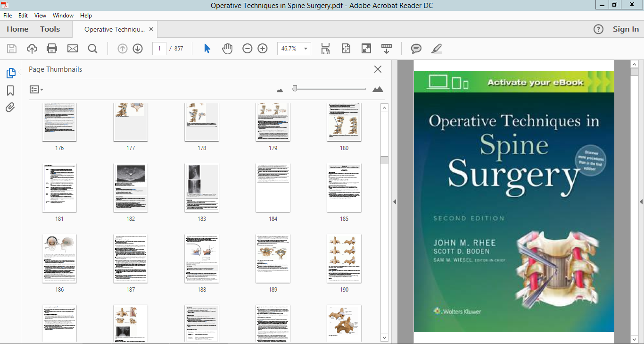Click thumbnails panel scroll down arrow
Viewport: 644px width, 344px height.
point(384,337)
